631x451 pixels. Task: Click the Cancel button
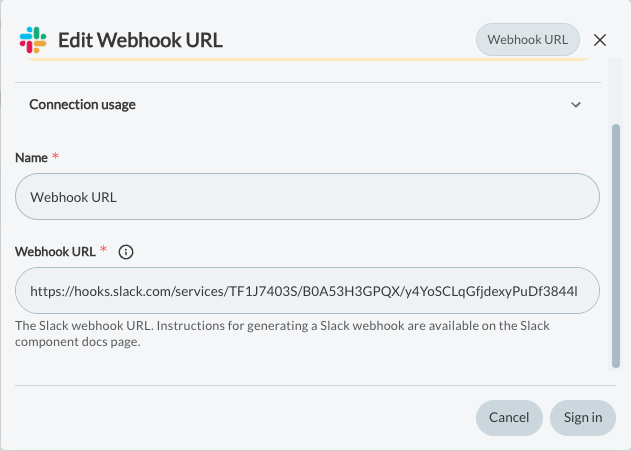(509, 418)
